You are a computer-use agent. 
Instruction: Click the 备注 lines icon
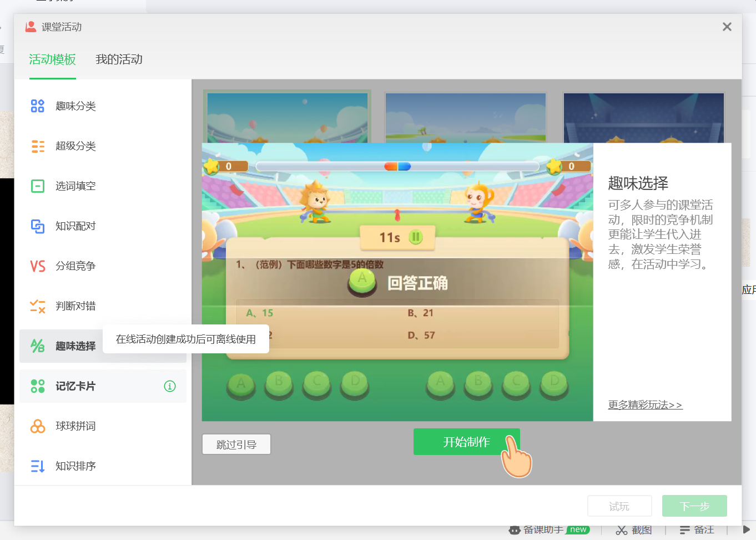685,530
